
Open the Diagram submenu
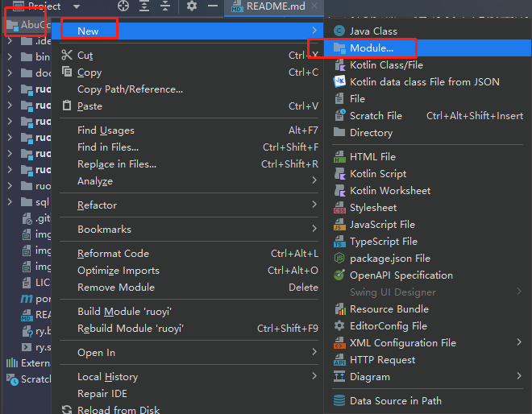(x=428, y=377)
